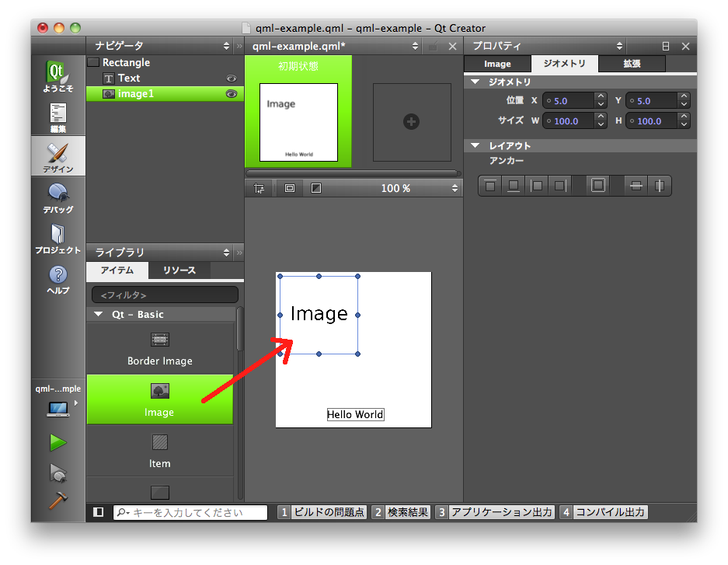The height and width of the screenshot is (565, 728).
Task: Open プロジェクト (Projects) mode
Action: click(x=58, y=239)
